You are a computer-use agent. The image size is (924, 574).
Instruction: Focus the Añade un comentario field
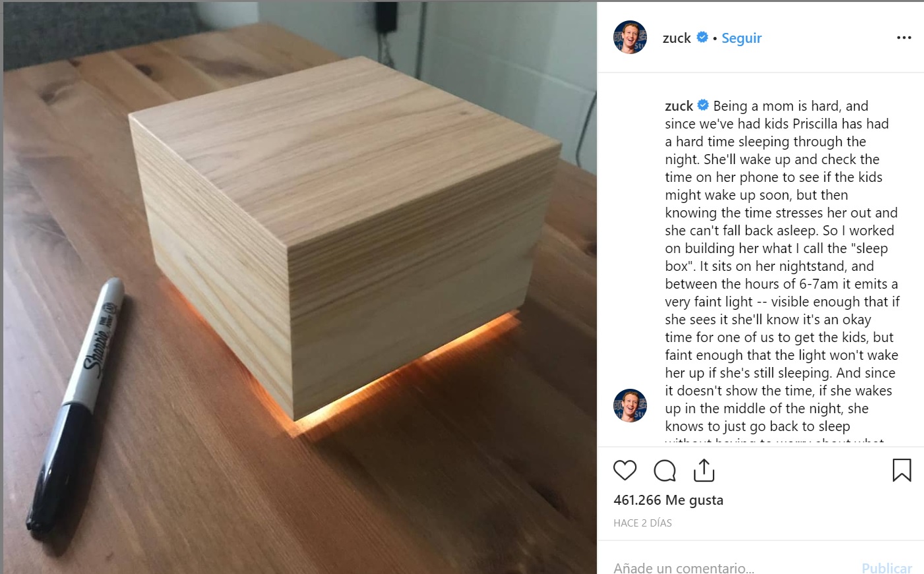(x=732, y=567)
